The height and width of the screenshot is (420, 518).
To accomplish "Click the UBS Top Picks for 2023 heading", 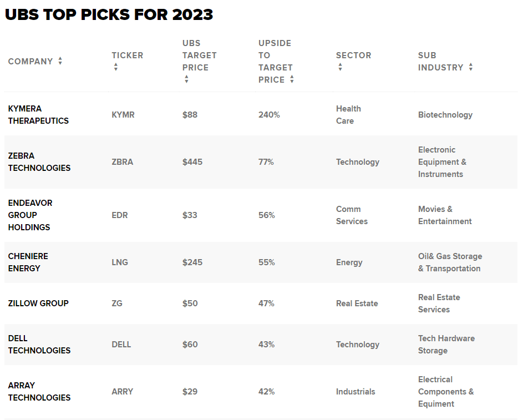I will 109,14.
